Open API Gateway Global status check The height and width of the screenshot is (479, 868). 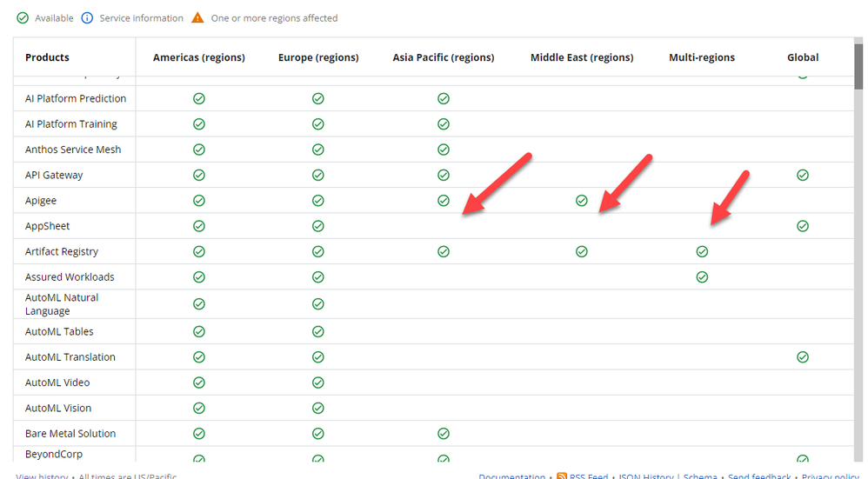[x=803, y=175]
